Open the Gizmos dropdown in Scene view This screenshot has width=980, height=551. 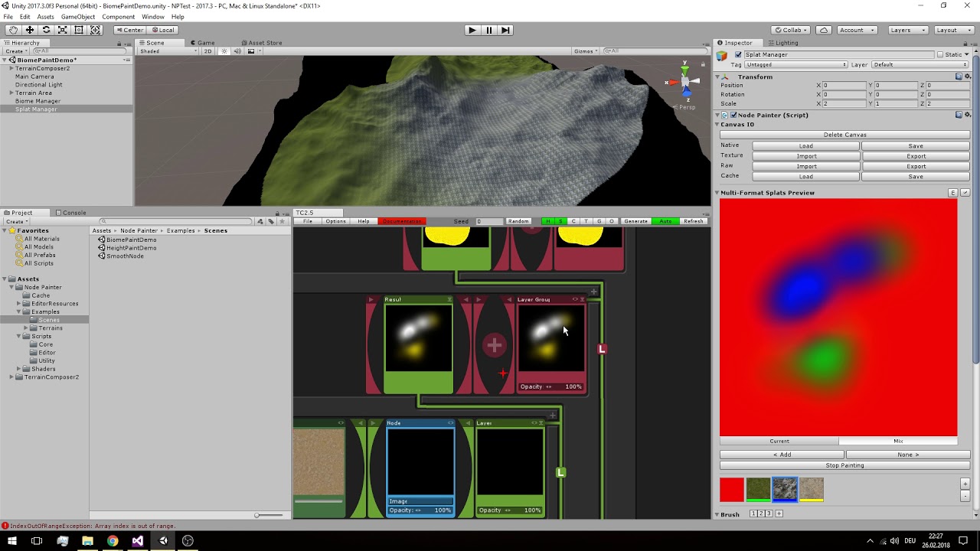tap(585, 51)
